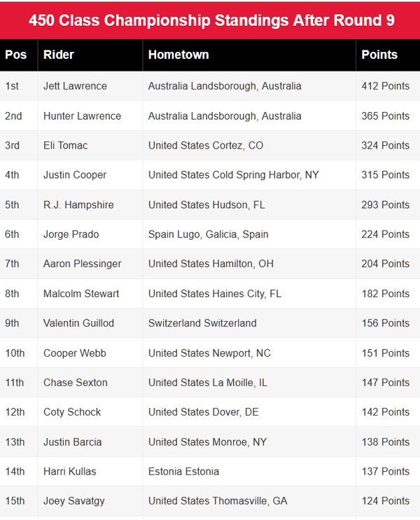420x520 pixels.
Task: Click Malcolm Stewart's hometown Haines City, FL
Action: [x=214, y=294]
